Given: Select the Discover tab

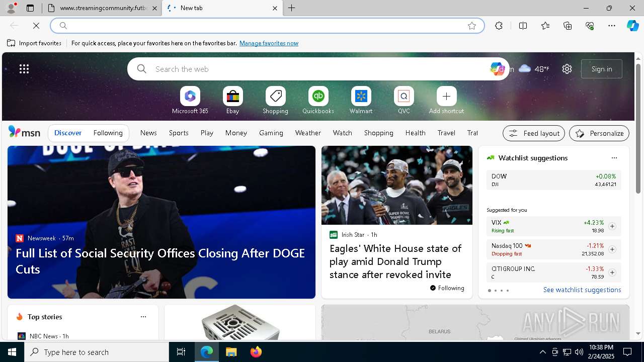Looking at the screenshot, I should click(x=68, y=133).
